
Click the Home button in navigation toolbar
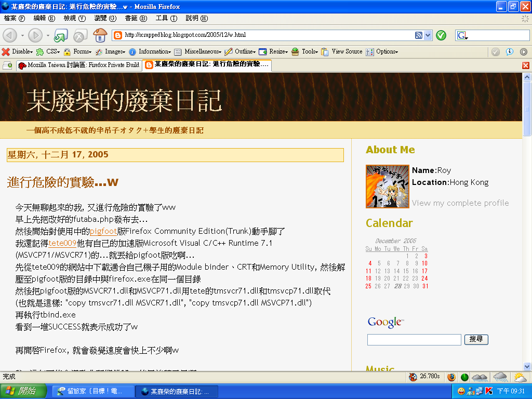[99, 35]
